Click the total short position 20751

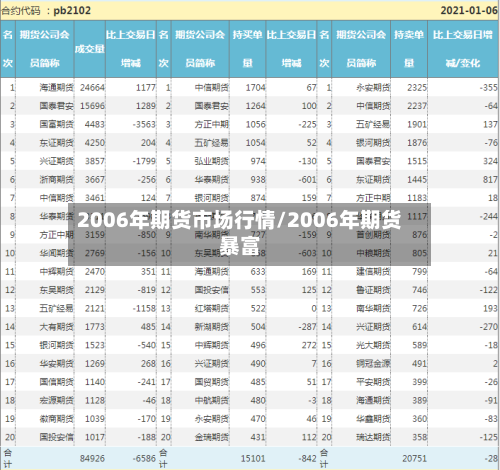(x=415, y=459)
